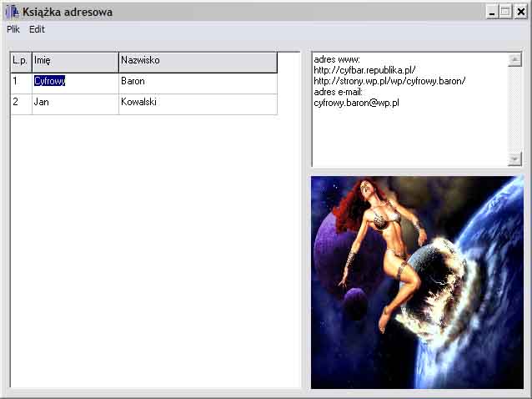
Task: Click the 'adres www:' text line
Action: pos(337,59)
